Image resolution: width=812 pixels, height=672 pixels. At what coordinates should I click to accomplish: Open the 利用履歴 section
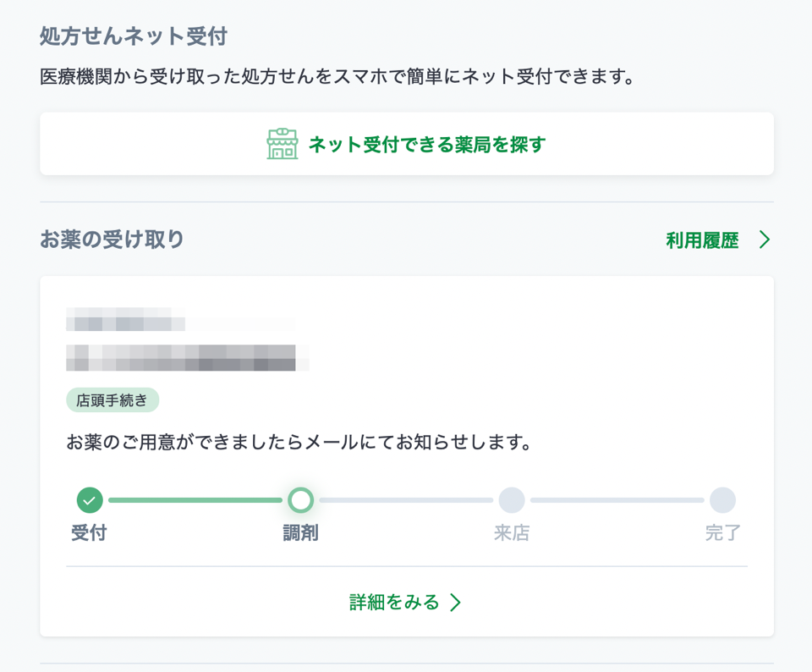pos(702,240)
